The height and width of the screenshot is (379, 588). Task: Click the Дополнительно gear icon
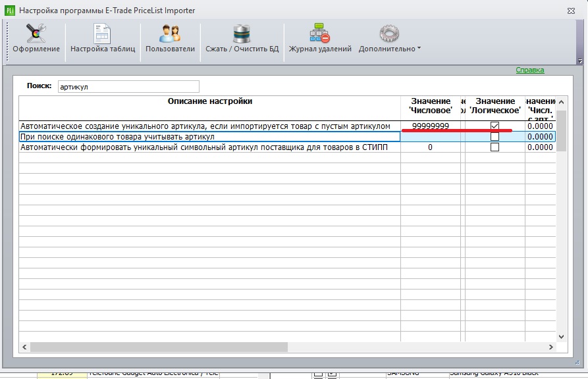[389, 34]
